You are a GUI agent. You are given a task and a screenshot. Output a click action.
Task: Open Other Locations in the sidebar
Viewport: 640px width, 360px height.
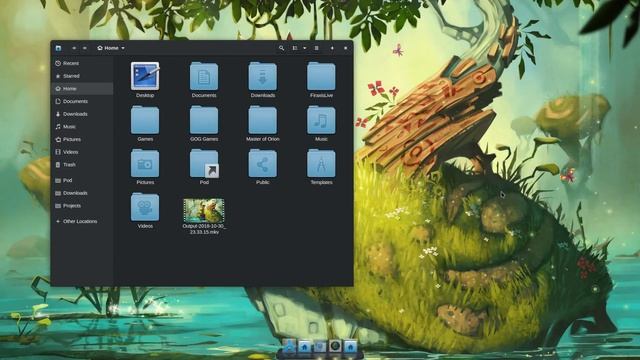(82, 221)
